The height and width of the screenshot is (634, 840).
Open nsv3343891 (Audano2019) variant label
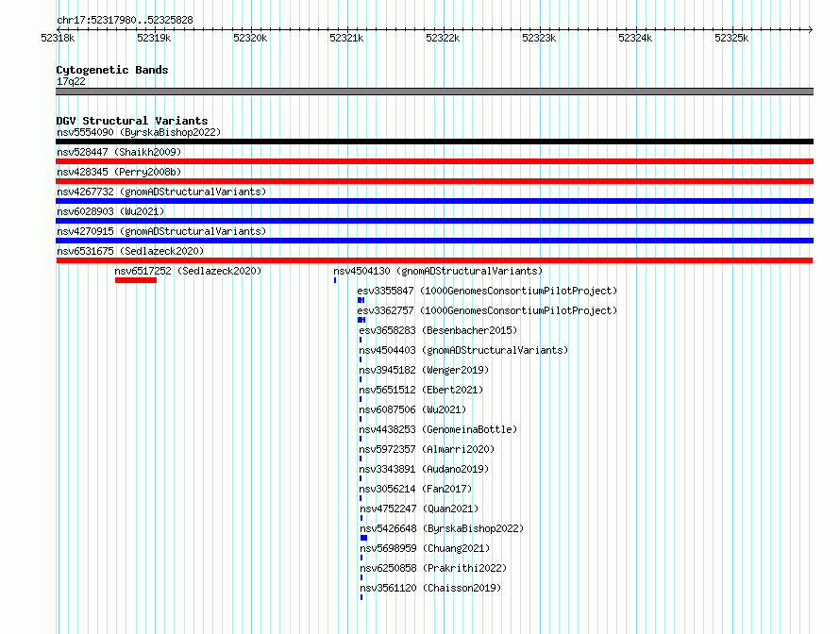tap(424, 469)
